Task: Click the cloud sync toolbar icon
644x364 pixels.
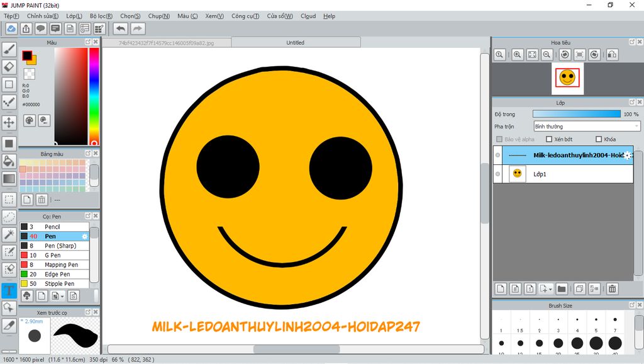Action: click(11, 29)
